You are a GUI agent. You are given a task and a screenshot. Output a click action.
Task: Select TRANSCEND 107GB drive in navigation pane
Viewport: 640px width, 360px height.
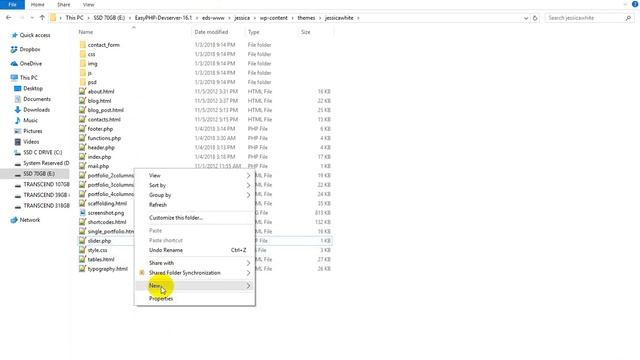pos(46,184)
